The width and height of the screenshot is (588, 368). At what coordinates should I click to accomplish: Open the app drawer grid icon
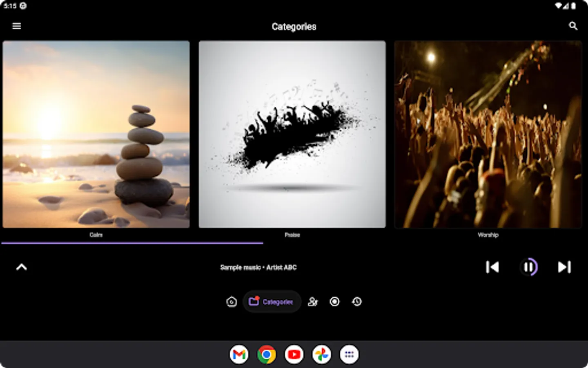pos(349,355)
